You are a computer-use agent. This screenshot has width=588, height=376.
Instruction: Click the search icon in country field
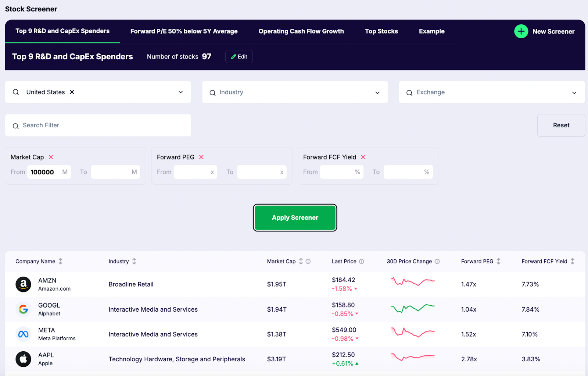[16, 92]
